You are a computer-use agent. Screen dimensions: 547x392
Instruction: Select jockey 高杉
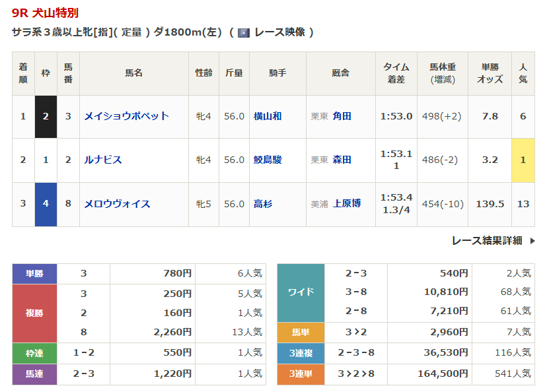click(263, 204)
